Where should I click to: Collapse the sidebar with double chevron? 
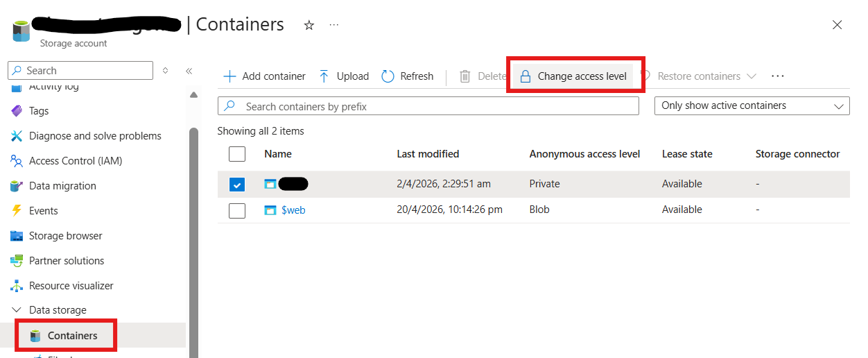coord(189,71)
